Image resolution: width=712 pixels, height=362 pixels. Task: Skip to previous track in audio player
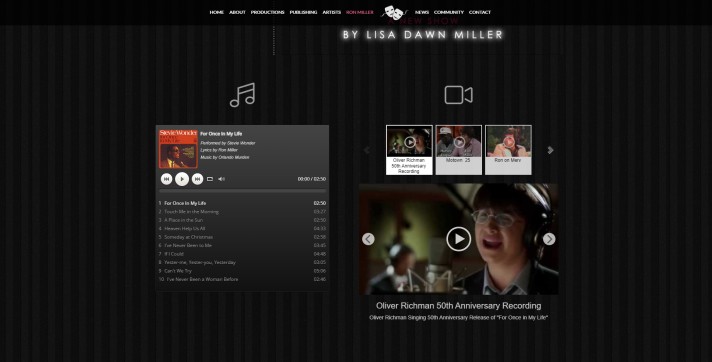167,179
